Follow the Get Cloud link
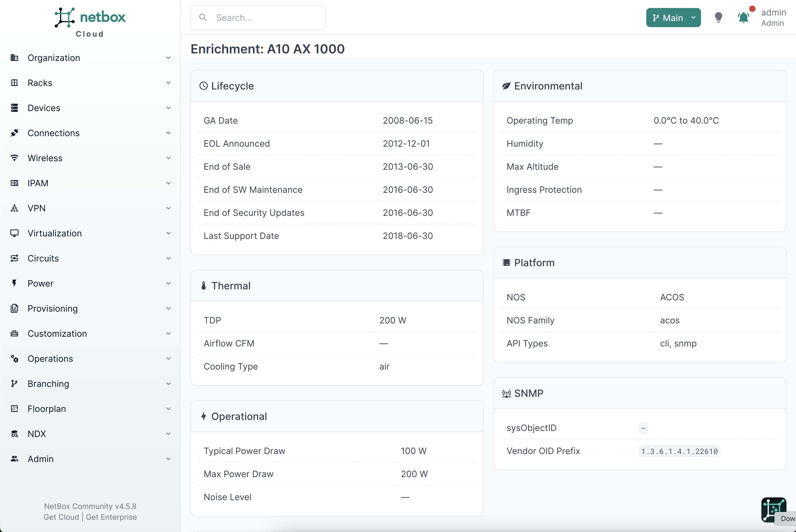This screenshot has height=532, width=796. click(x=61, y=517)
